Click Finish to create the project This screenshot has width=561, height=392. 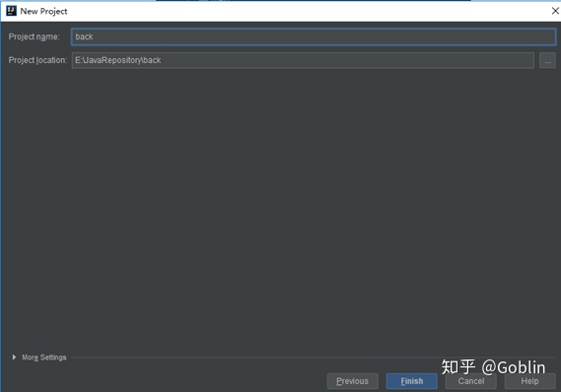coord(411,381)
